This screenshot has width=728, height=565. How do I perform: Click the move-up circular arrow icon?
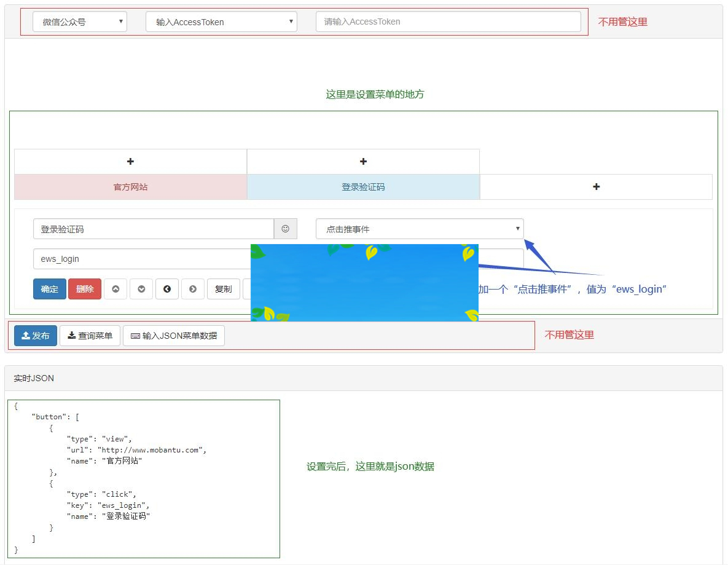click(115, 289)
